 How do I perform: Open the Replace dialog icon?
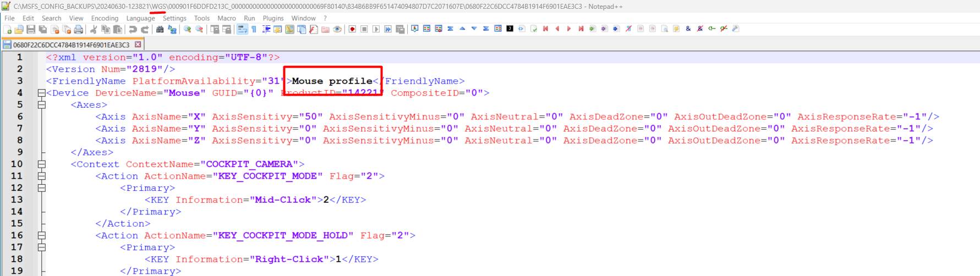tap(172, 29)
